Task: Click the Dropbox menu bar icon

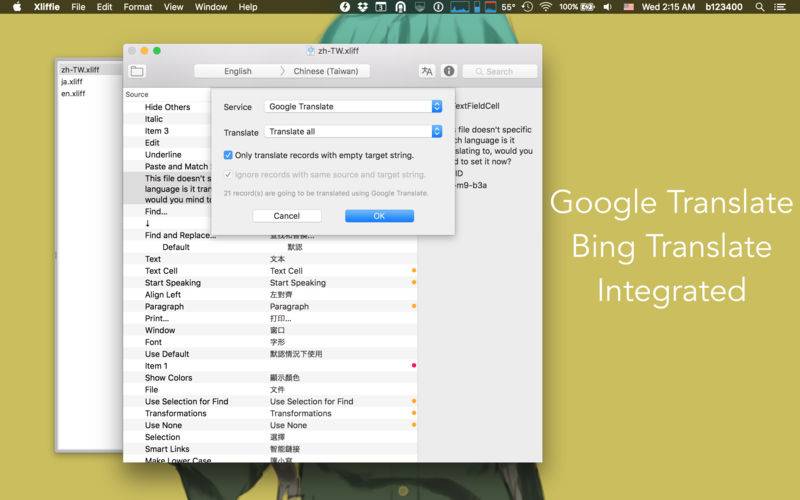Action: pyautogui.click(x=362, y=7)
